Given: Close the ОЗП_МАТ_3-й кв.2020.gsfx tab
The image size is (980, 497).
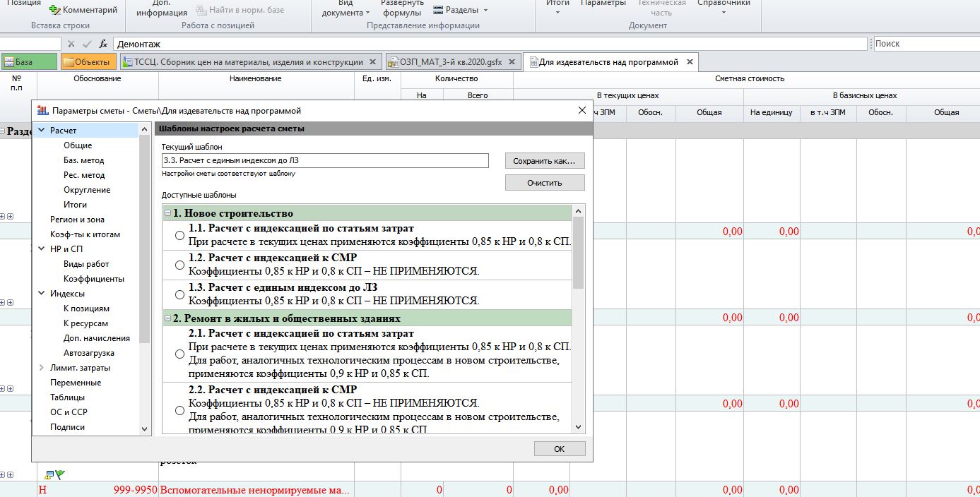Looking at the screenshot, I should (x=512, y=62).
